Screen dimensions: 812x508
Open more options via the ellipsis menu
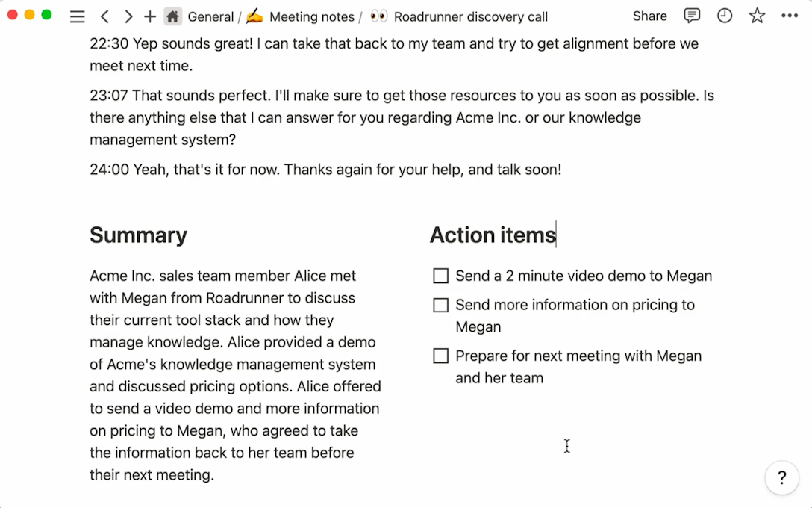coord(790,16)
